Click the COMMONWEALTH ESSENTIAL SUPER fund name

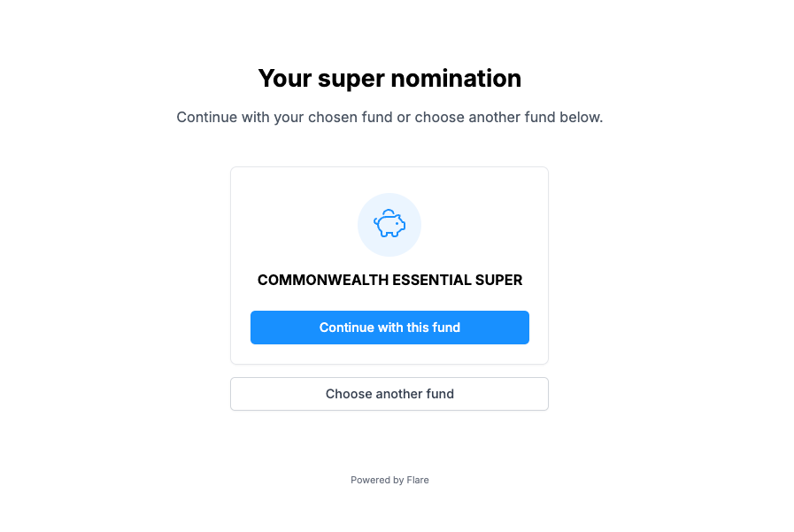click(x=389, y=280)
